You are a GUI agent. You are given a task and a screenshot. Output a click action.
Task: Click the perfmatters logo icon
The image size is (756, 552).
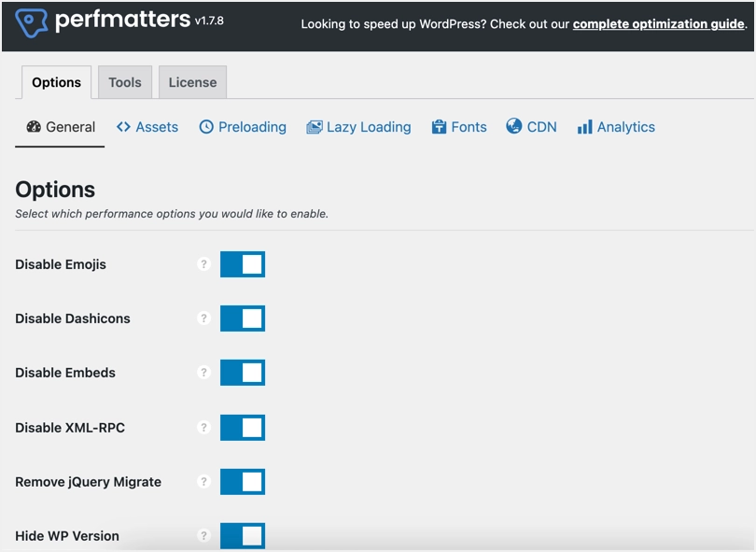coord(32,22)
